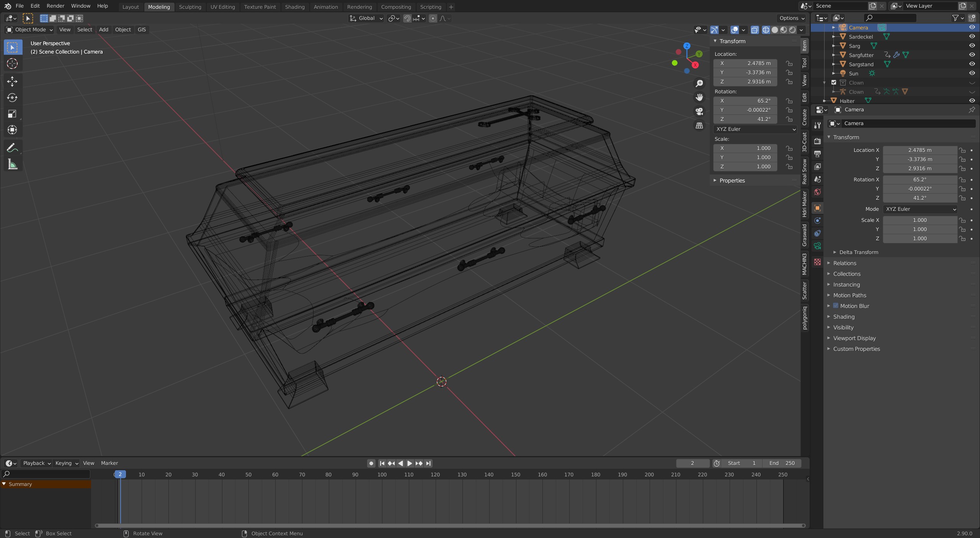
Task: Toggle camera view button in viewport
Action: coord(699,111)
